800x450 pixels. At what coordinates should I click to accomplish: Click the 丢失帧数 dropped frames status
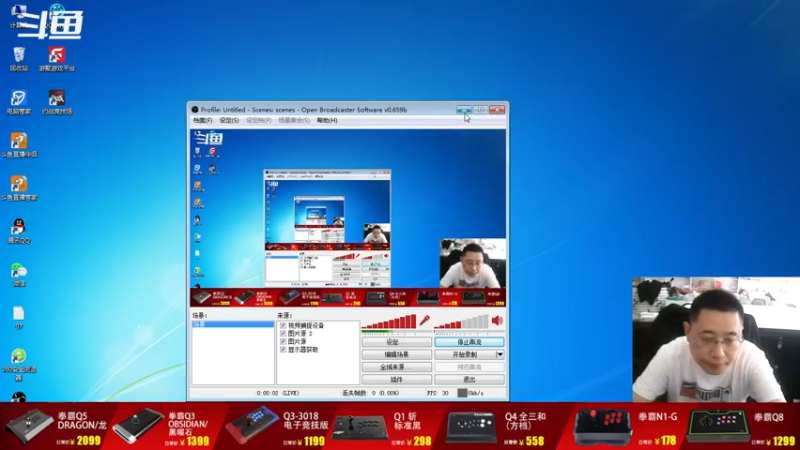coord(371,393)
